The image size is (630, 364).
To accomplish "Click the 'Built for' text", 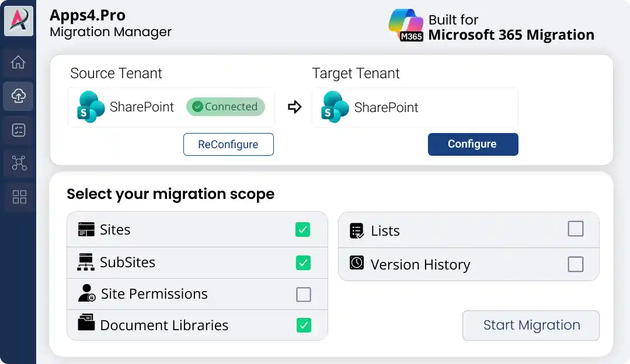I will (453, 20).
